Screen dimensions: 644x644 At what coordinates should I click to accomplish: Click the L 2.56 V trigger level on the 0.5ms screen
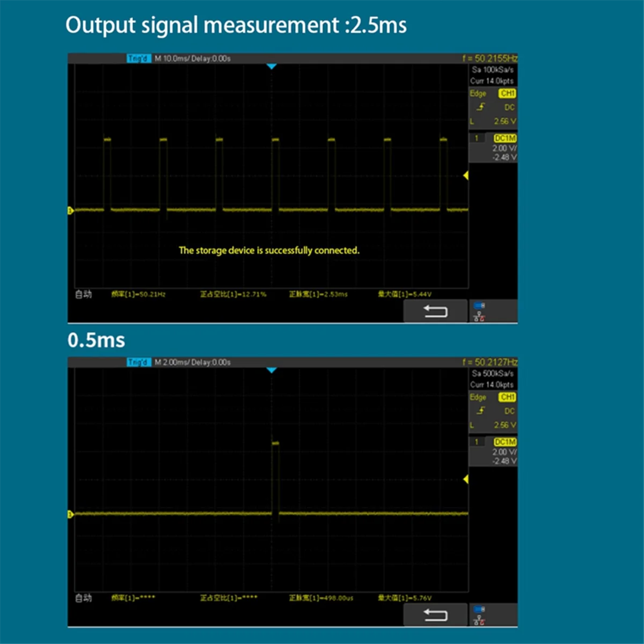(493, 426)
